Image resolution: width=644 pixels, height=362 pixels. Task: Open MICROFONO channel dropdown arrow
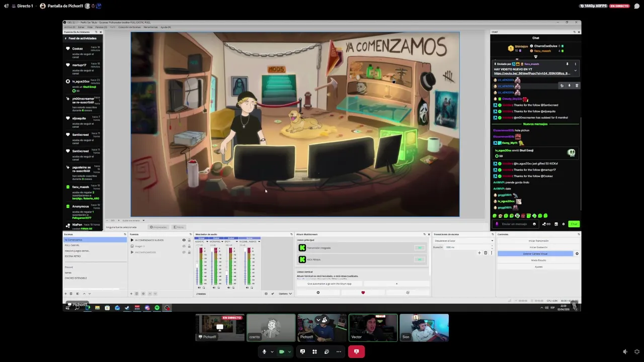[222, 241]
